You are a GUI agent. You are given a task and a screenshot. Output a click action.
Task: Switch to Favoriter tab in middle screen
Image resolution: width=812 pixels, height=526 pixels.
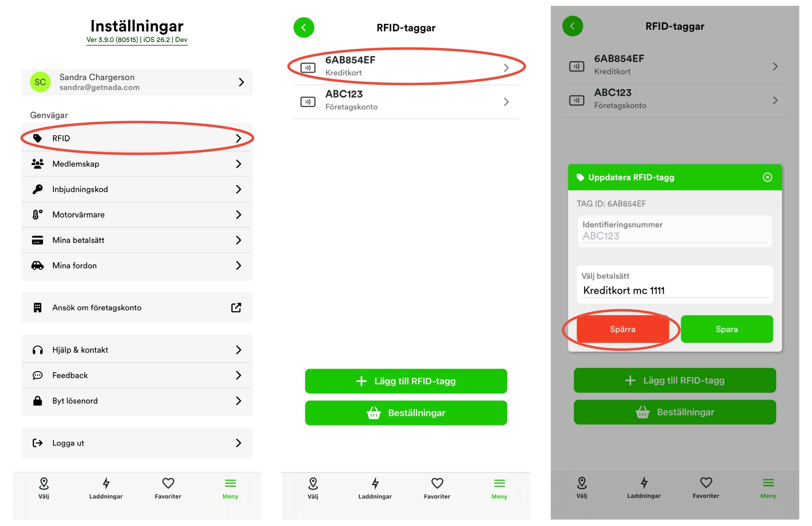point(437,488)
